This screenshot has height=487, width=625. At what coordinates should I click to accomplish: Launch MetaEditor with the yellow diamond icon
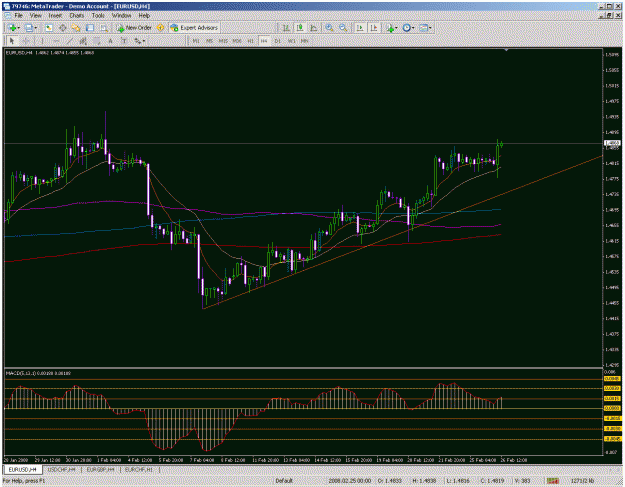(x=160, y=27)
